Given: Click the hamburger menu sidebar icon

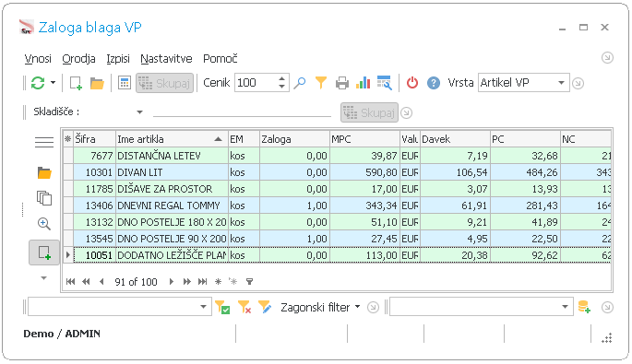Looking at the screenshot, I should [44, 142].
